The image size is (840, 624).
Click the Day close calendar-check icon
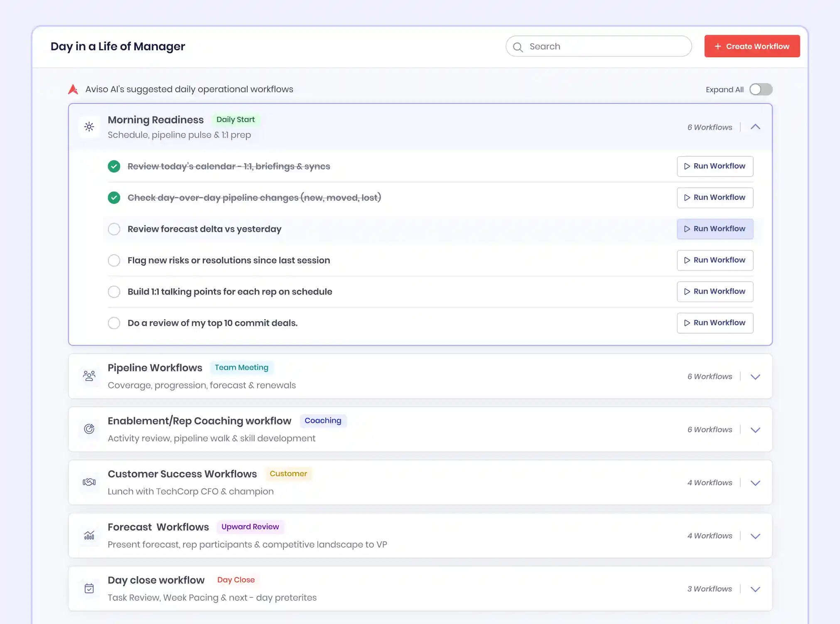(x=89, y=589)
